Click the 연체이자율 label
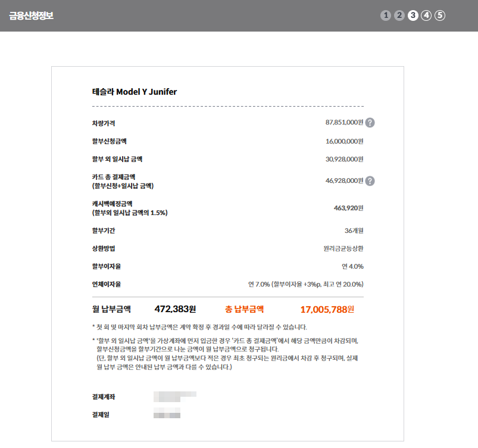The width and height of the screenshot is (478, 448). pyautogui.click(x=107, y=284)
